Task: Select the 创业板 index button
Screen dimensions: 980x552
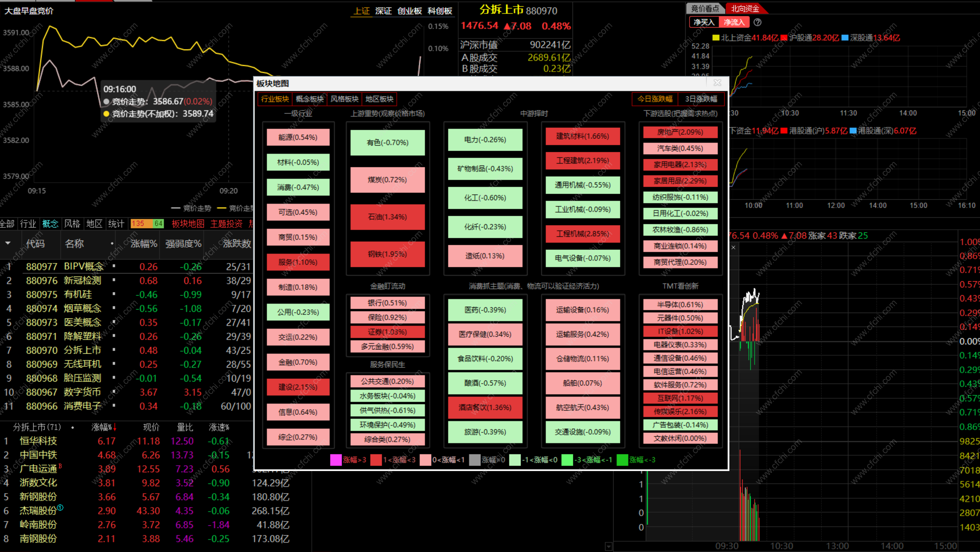Action: click(409, 11)
